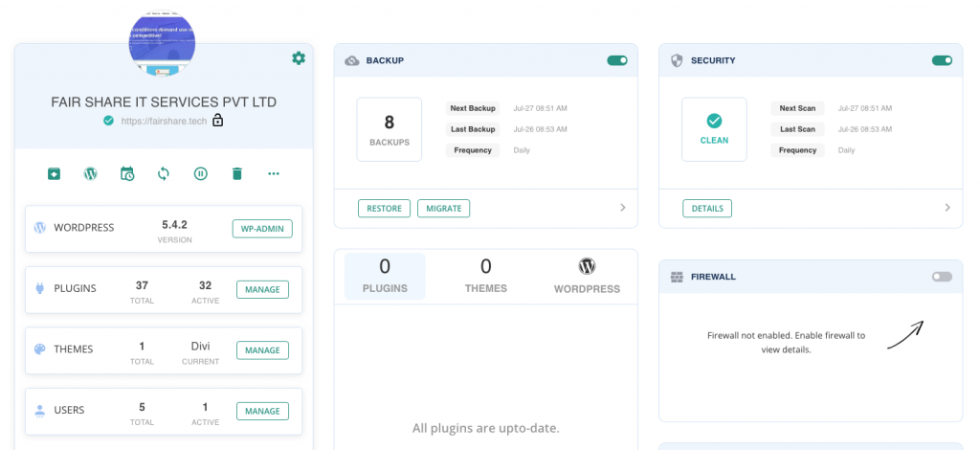Click the trash delete icon
Image resolution: width=980 pixels, height=450 pixels.
237,173
